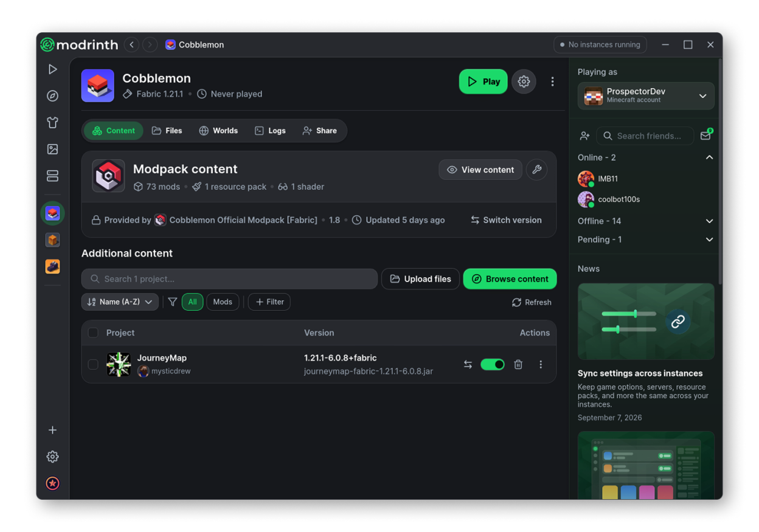Viewport: 759px width, 532px height.
Task: Open the second news thumbnail
Action: (646, 465)
